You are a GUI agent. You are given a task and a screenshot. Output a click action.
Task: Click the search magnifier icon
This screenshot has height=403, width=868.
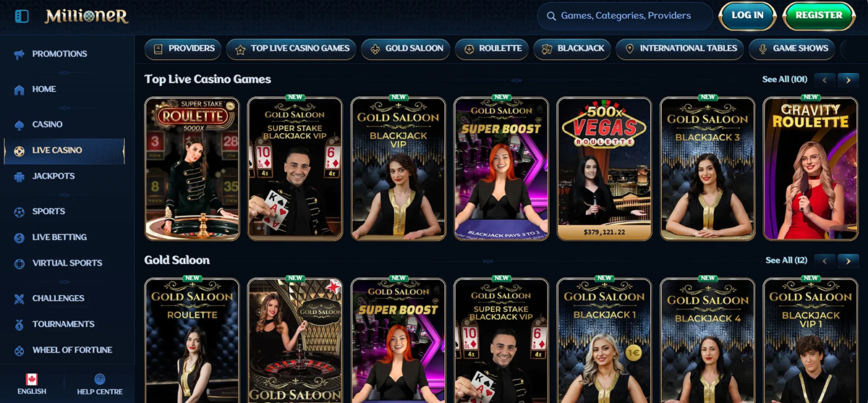(552, 16)
